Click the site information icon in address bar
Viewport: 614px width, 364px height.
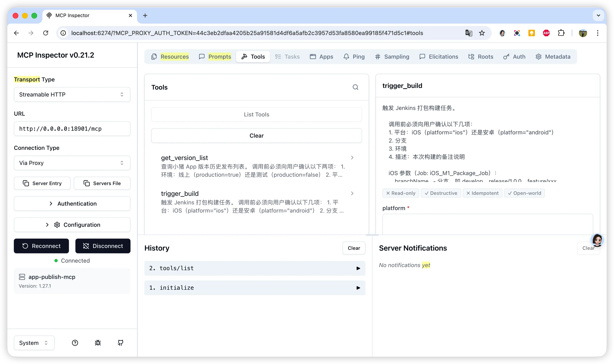pos(63,33)
